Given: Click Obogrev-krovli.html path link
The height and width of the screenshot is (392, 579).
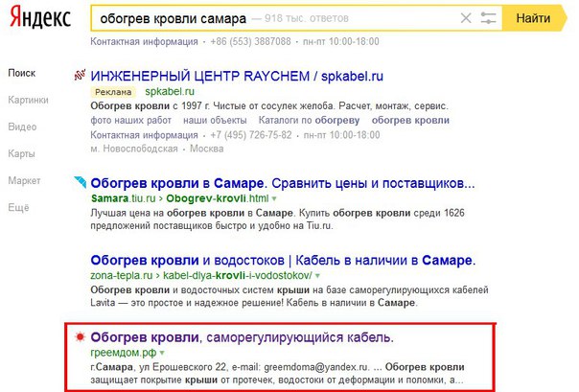Looking at the screenshot, I should [x=217, y=198].
